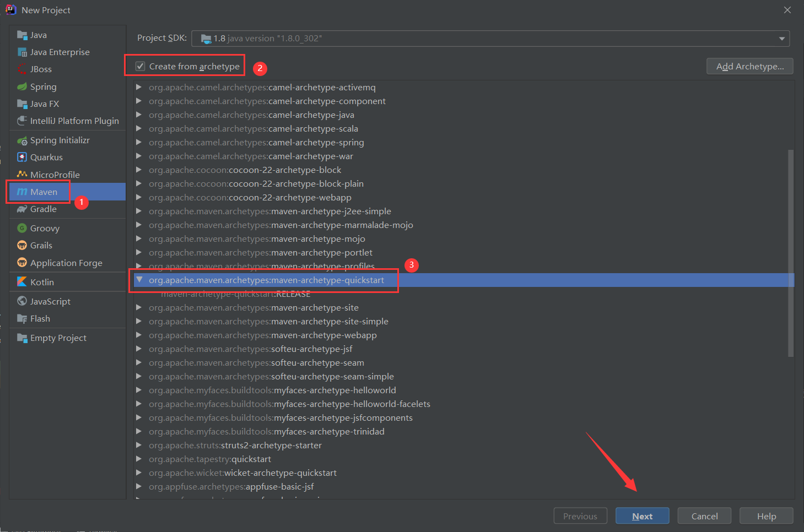Click the Java folder icon in sidebar
804x532 pixels.
point(22,35)
